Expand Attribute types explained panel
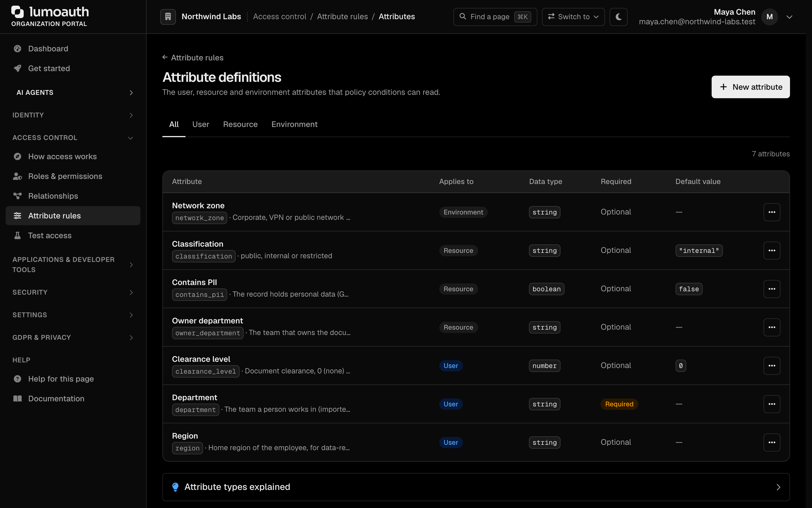 pyautogui.click(x=476, y=487)
